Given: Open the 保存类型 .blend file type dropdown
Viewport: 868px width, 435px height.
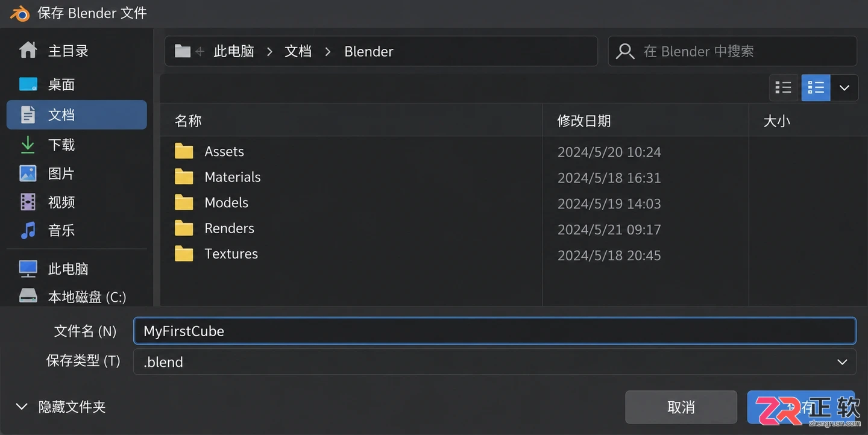Looking at the screenshot, I should [x=494, y=361].
